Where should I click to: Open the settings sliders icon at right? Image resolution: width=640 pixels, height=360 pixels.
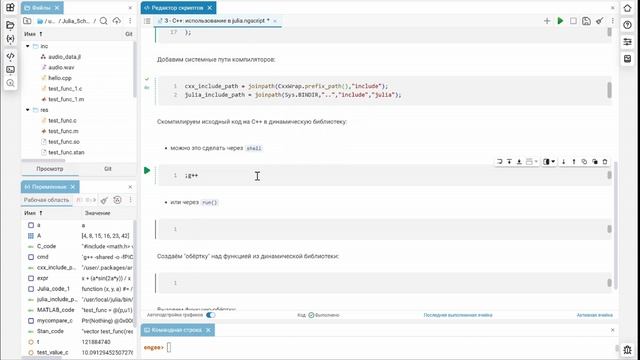[627, 42]
